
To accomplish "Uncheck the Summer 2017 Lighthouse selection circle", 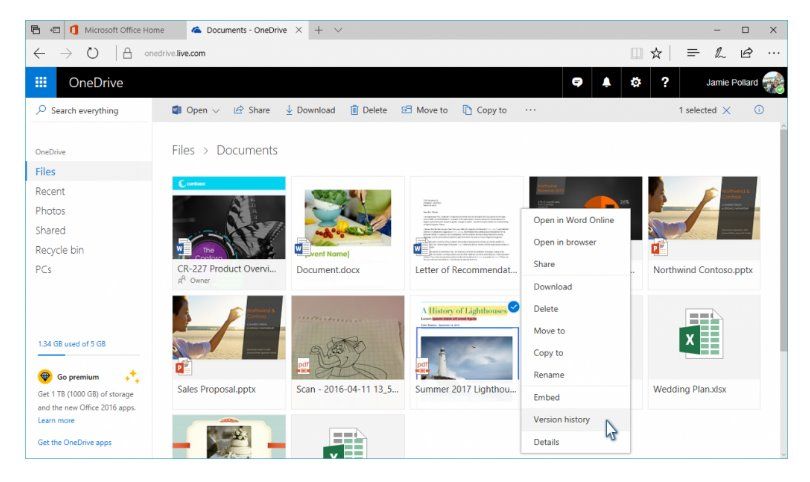I will (513, 306).
